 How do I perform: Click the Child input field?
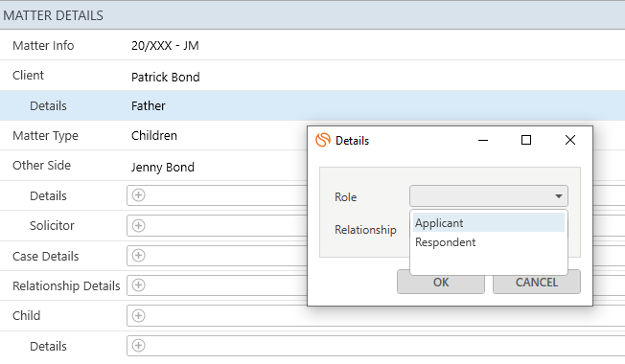click(376, 315)
